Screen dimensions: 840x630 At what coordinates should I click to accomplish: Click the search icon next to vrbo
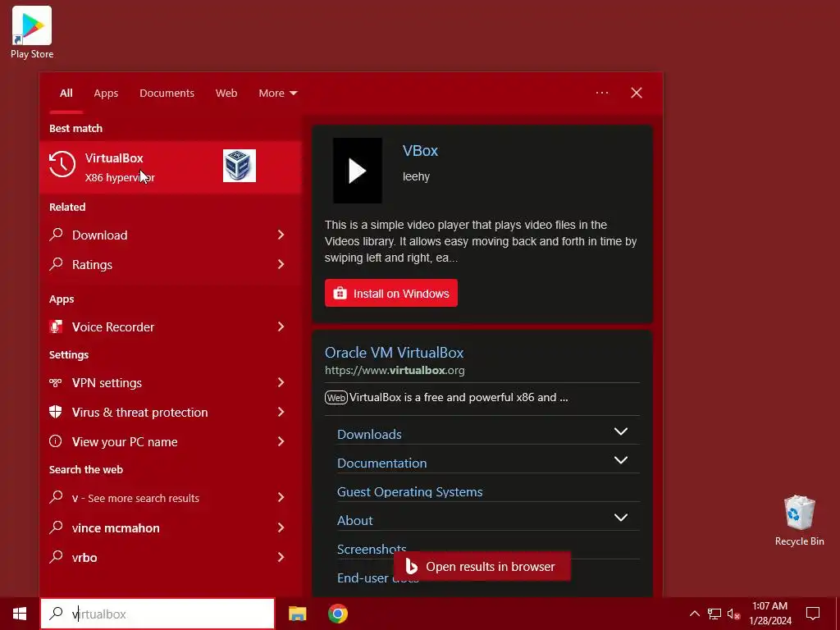(x=56, y=557)
